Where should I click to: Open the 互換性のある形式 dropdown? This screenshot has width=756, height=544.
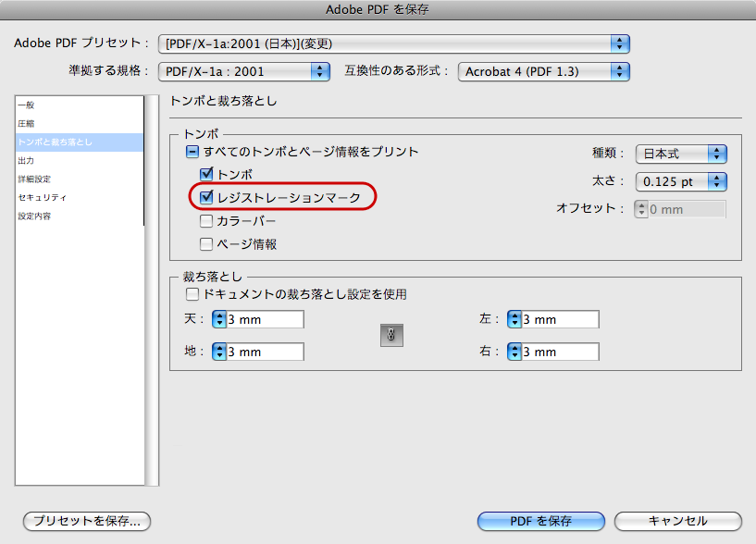[544, 72]
